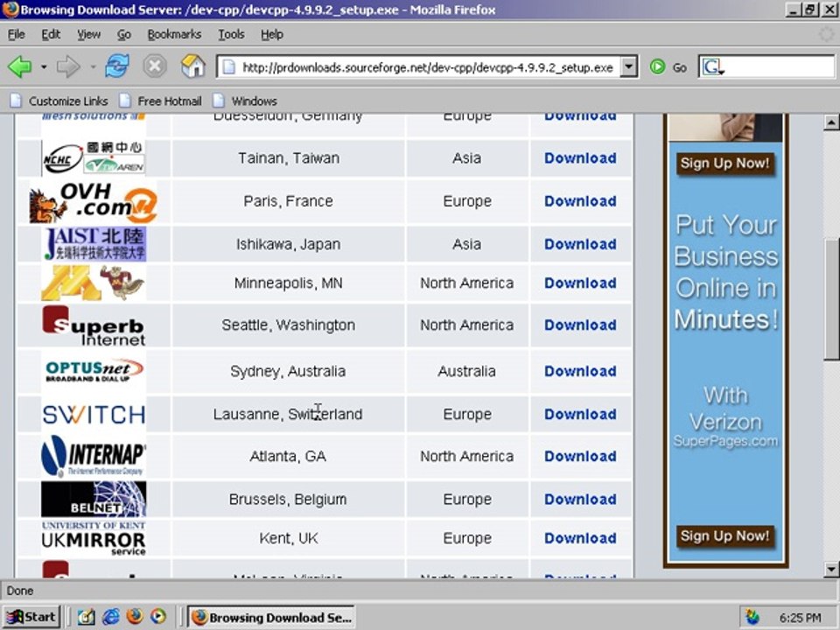Open the Google search engine icon
Screen dimensions: 840x630
tap(712, 67)
